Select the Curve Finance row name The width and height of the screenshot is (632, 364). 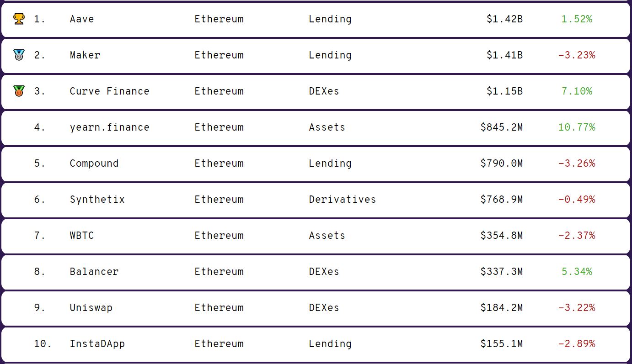pyautogui.click(x=109, y=91)
